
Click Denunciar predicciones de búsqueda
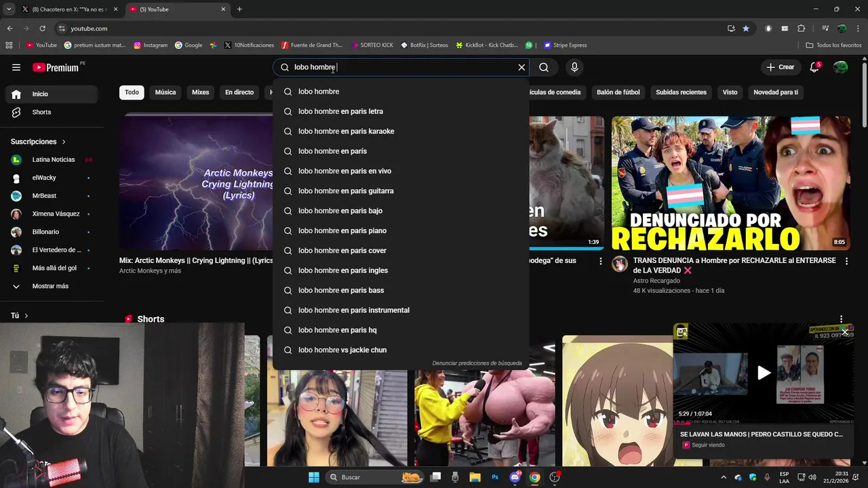477,363
